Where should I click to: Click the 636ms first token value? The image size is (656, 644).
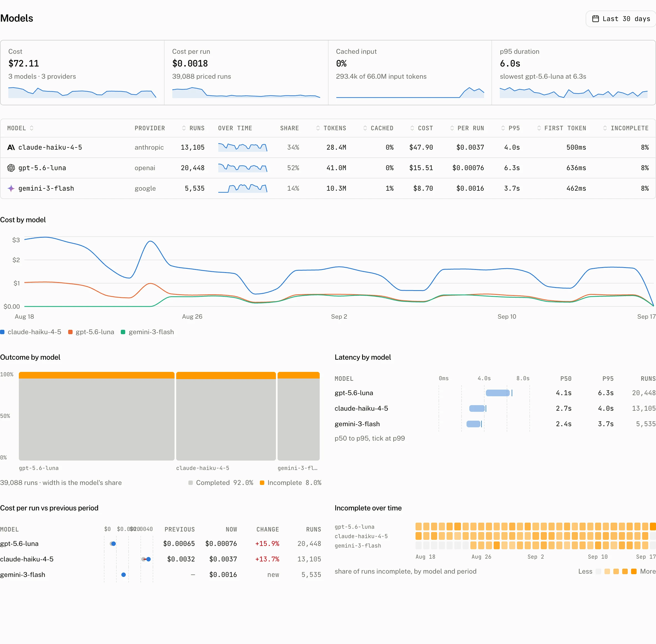576,168
